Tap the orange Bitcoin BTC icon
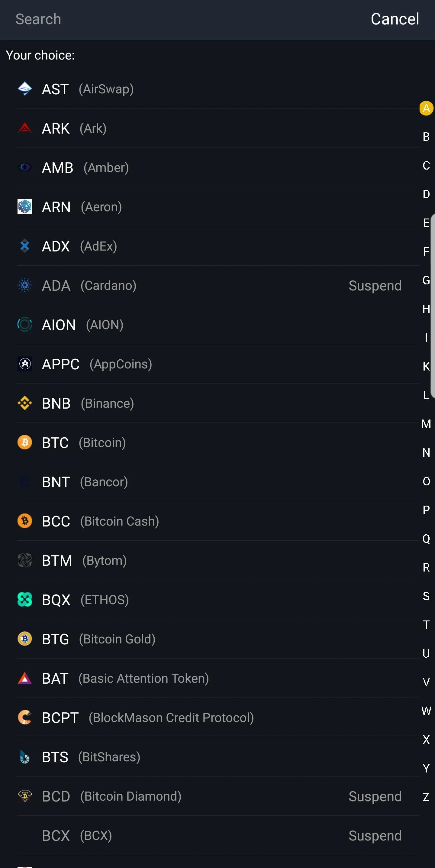 point(24,443)
